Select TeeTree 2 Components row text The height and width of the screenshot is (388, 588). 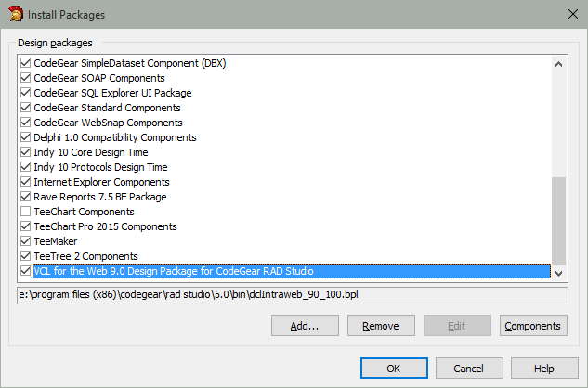[x=85, y=256]
